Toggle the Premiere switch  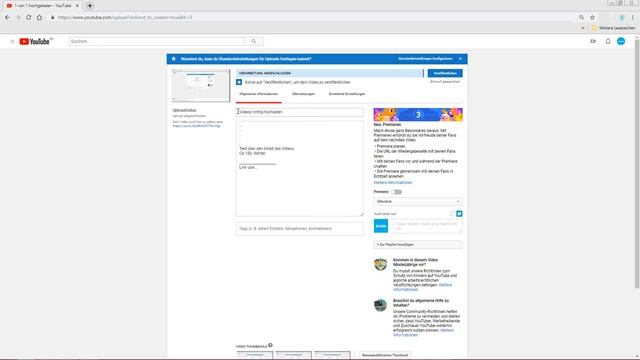coord(396,192)
